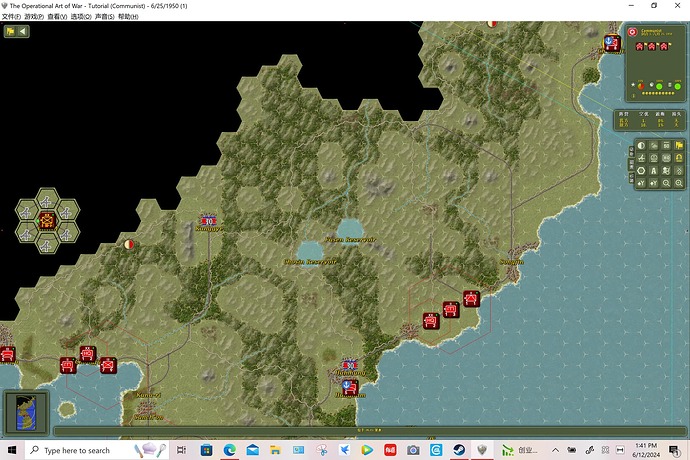Select the bottom side tab of toolbar grid

point(631,178)
